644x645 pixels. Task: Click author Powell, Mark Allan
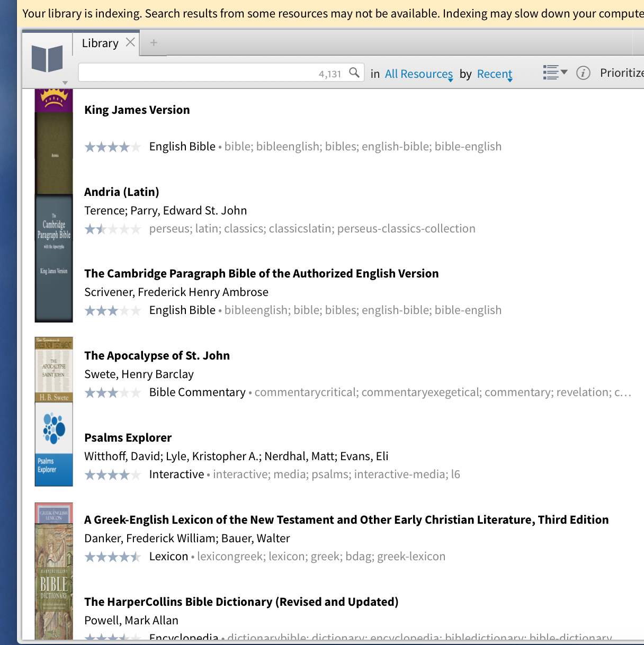[x=131, y=620]
